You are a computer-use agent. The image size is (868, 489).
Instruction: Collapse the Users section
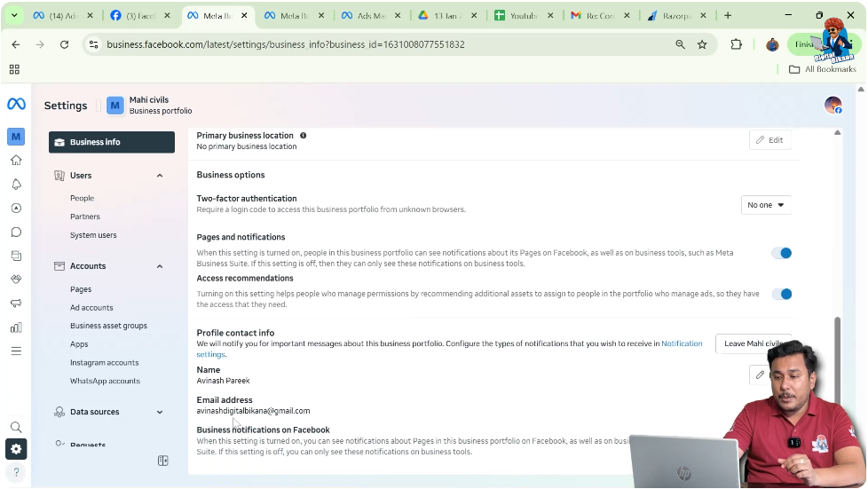160,176
